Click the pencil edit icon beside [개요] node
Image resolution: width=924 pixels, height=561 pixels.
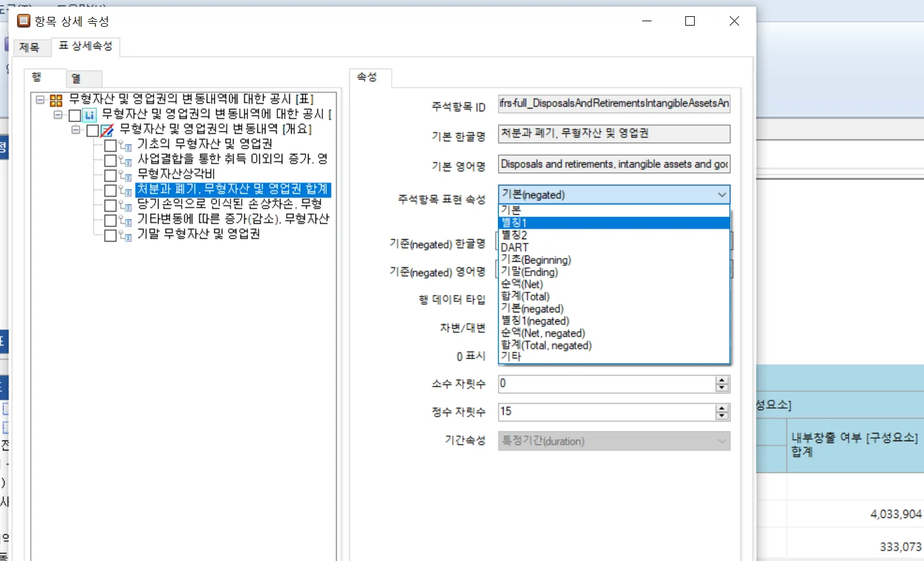[x=106, y=130]
